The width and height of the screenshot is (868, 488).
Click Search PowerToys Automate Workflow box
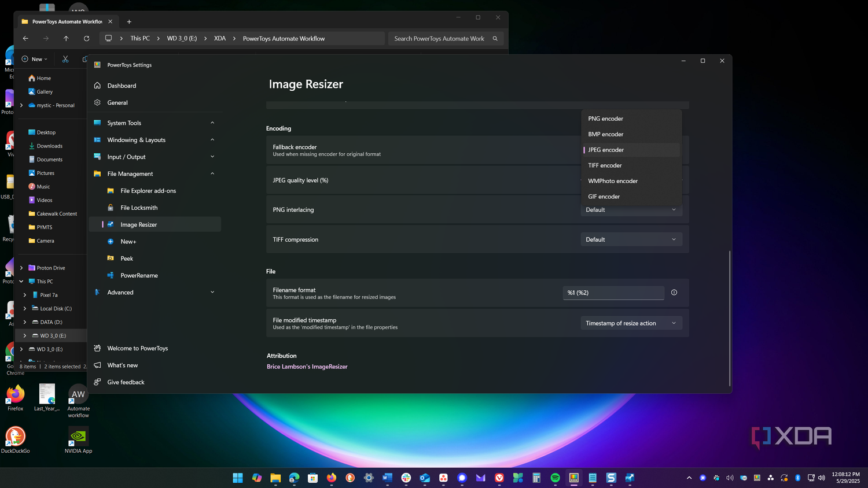click(x=446, y=39)
